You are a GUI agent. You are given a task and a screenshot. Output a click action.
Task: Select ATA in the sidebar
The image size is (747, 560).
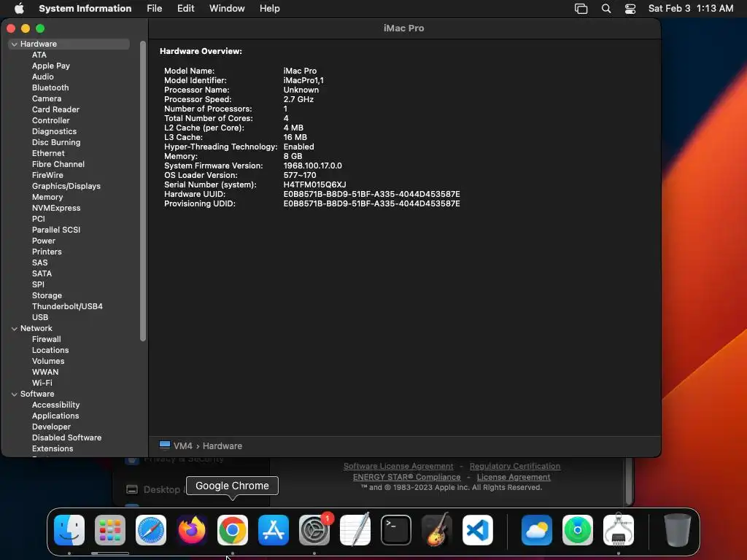pyautogui.click(x=39, y=55)
